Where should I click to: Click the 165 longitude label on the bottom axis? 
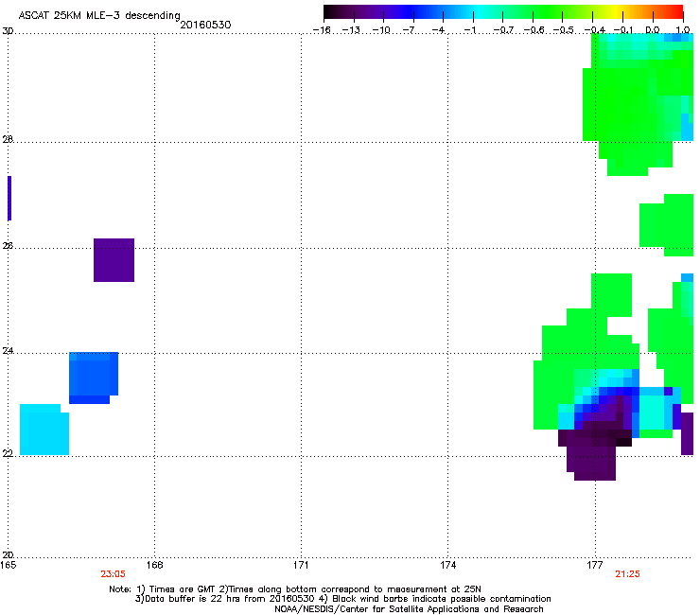8,566
